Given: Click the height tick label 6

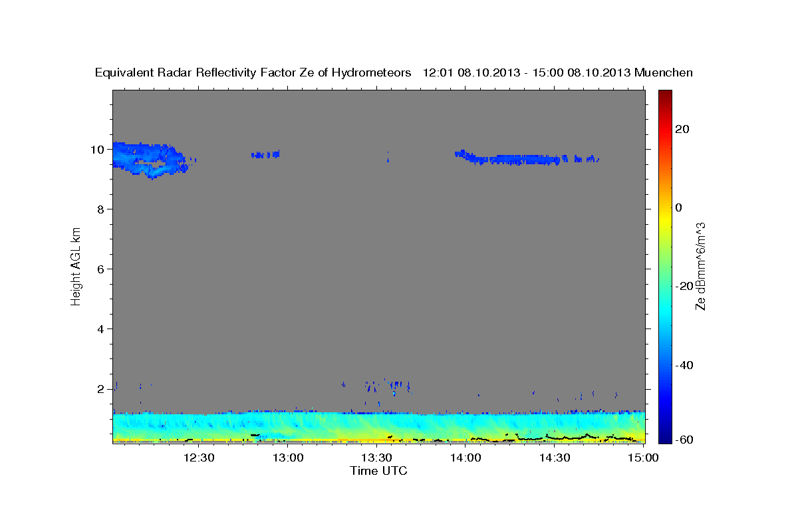Looking at the screenshot, I should pyautogui.click(x=102, y=269).
